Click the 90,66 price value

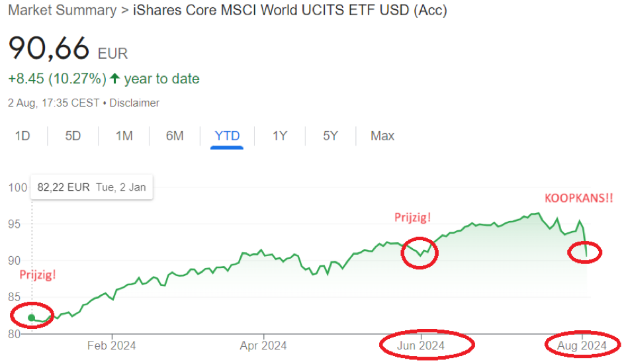50,49
